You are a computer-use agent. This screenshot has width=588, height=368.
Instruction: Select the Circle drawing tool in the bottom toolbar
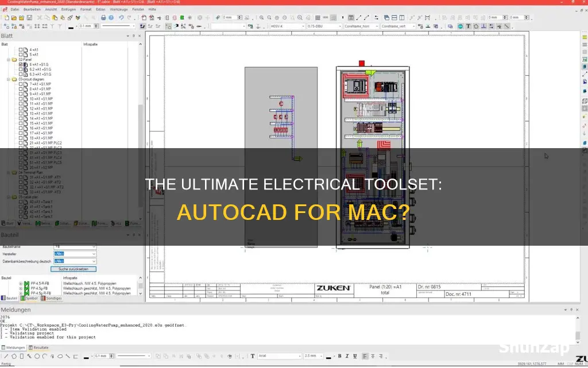[37, 356]
